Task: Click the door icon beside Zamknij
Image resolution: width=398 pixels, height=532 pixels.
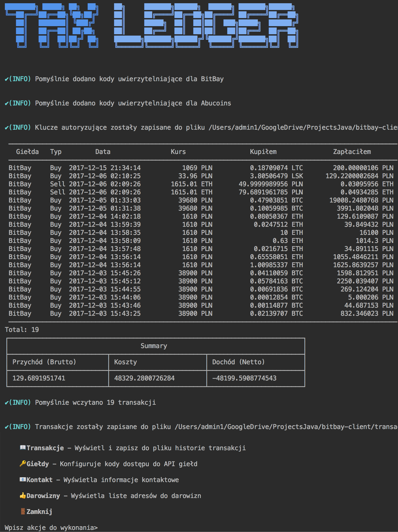Action: click(x=23, y=511)
